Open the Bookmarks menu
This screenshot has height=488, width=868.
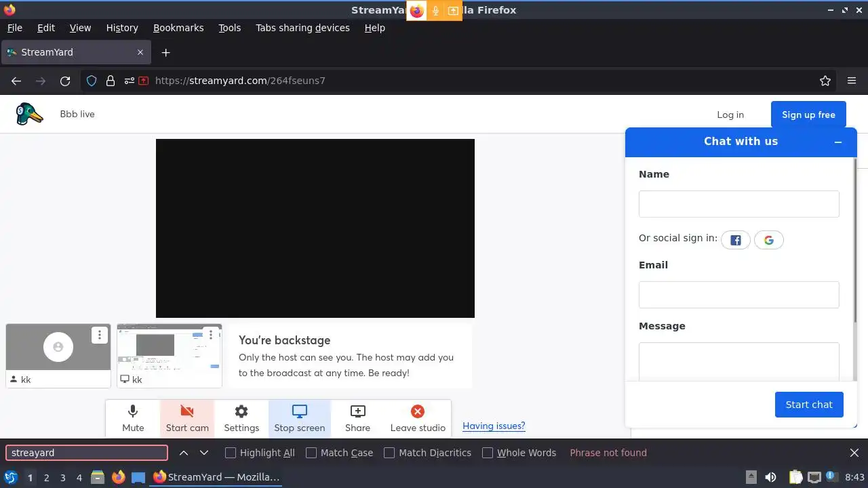pyautogui.click(x=178, y=28)
